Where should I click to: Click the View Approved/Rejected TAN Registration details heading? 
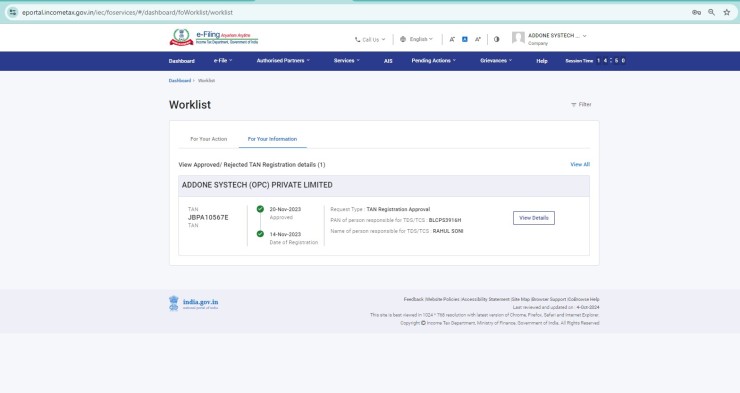[x=252, y=165]
